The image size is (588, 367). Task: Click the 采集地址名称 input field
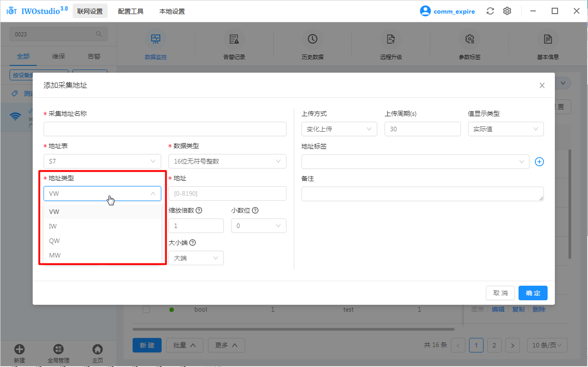pyautogui.click(x=165, y=129)
